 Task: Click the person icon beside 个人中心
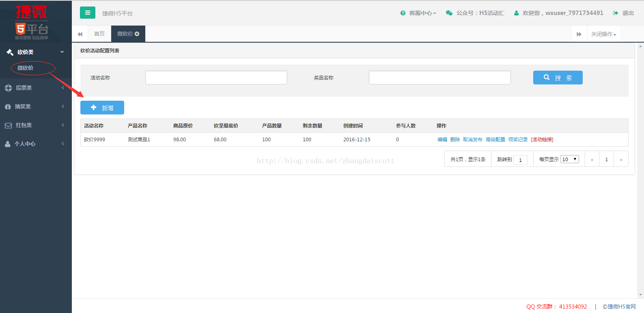click(x=7, y=144)
